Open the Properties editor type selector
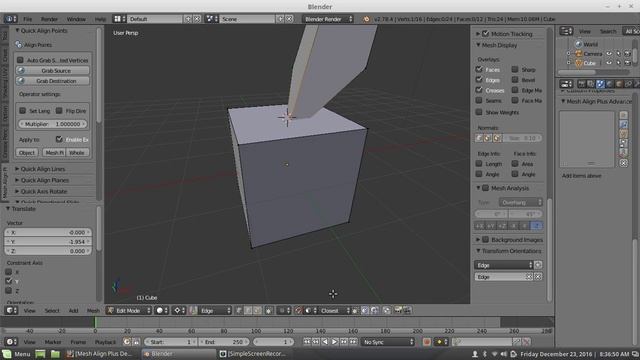The height and width of the screenshot is (360, 640). (566, 84)
